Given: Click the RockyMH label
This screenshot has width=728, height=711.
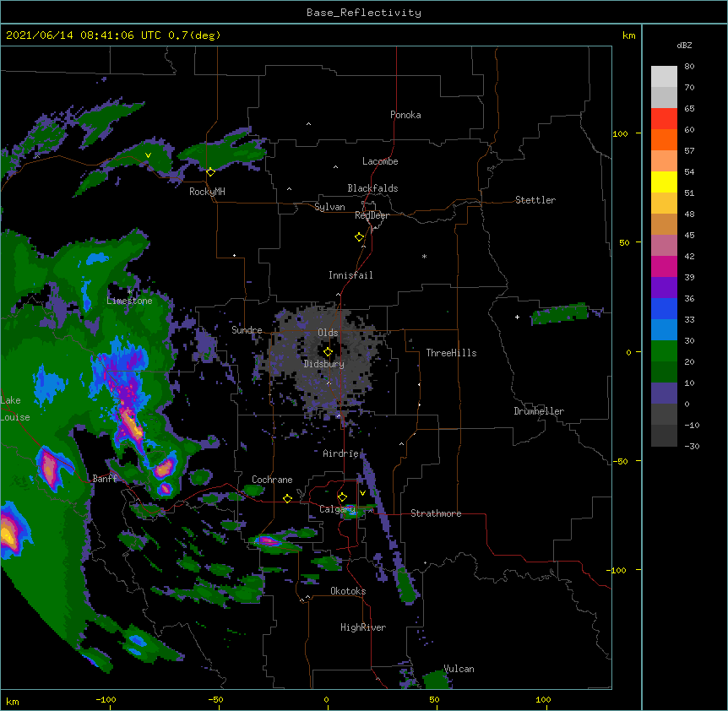Looking at the screenshot, I should (x=207, y=192).
